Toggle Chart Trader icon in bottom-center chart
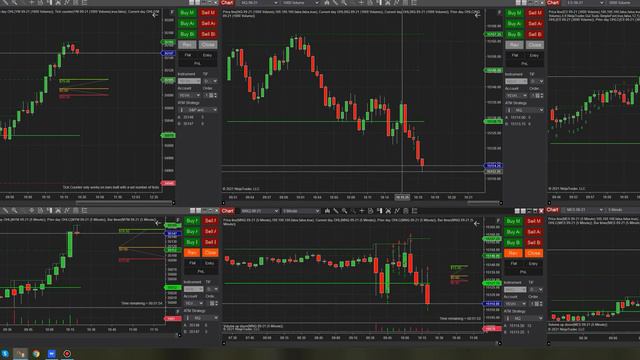The image size is (640, 360). (x=379, y=211)
